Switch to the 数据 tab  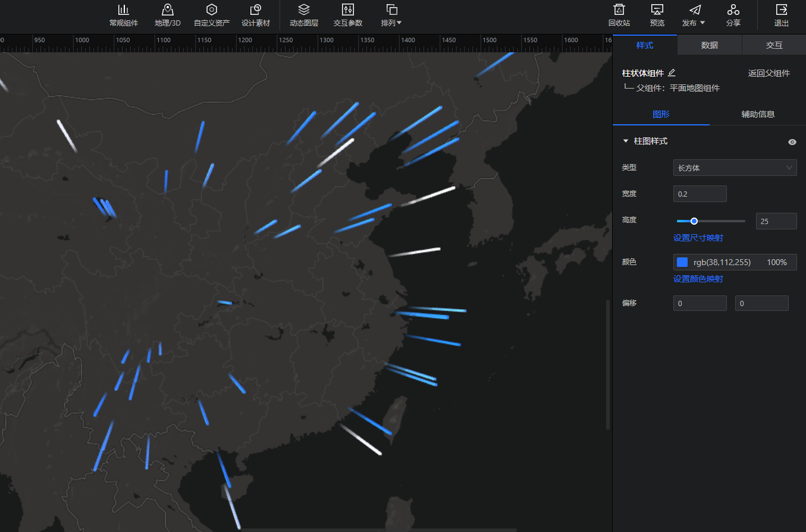(709, 45)
